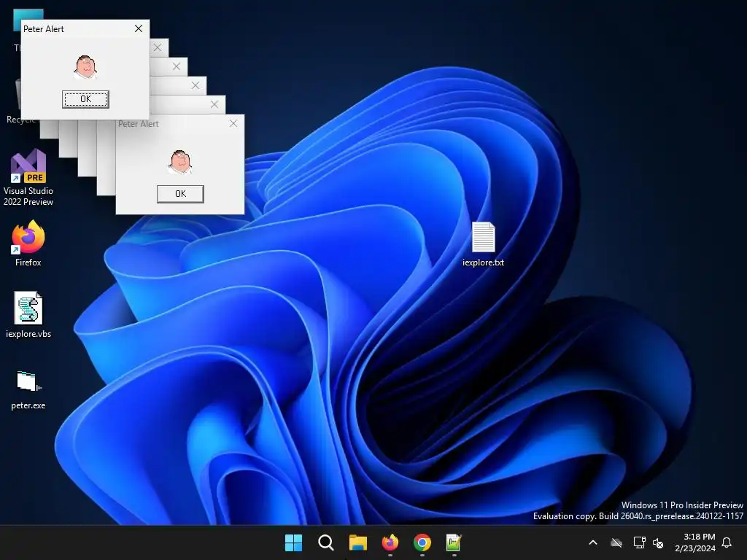Click OK in the rearmost Peter Alert dialog
The image size is (747, 560).
click(x=180, y=194)
